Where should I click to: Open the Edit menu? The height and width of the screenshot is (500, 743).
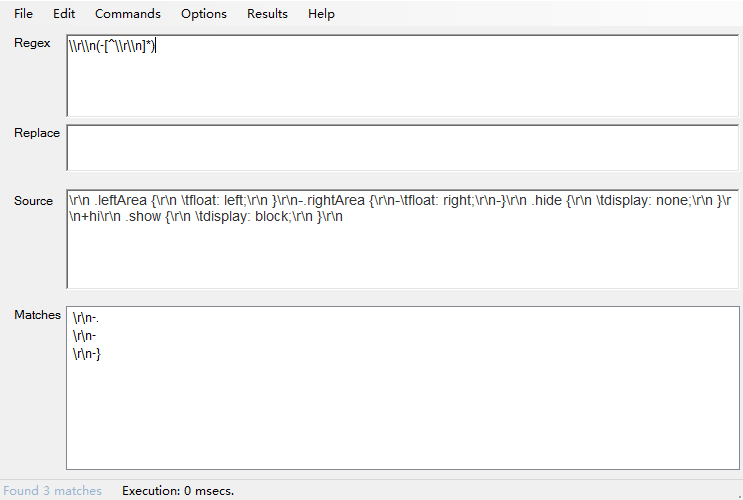click(64, 14)
